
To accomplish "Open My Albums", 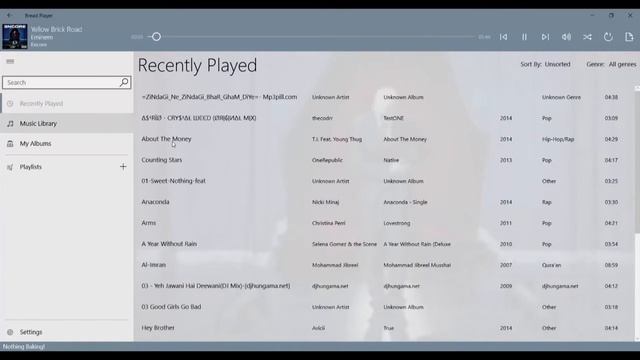I will point(67,143).
